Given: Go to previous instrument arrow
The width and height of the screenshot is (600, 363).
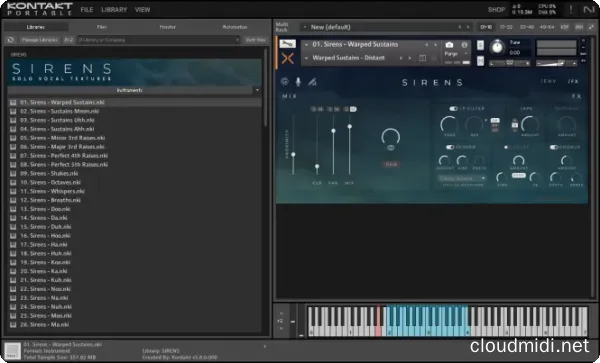Looking at the screenshot, I should pos(427,45).
